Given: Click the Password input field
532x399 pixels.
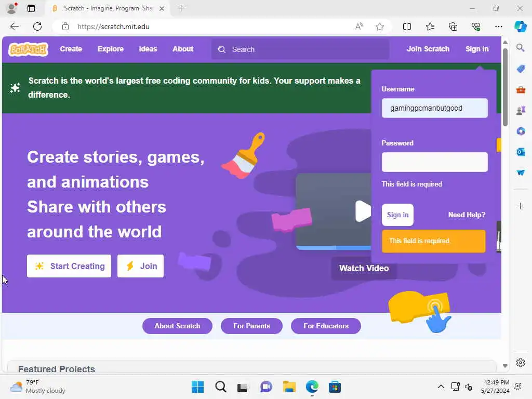Looking at the screenshot, I should click(435, 162).
